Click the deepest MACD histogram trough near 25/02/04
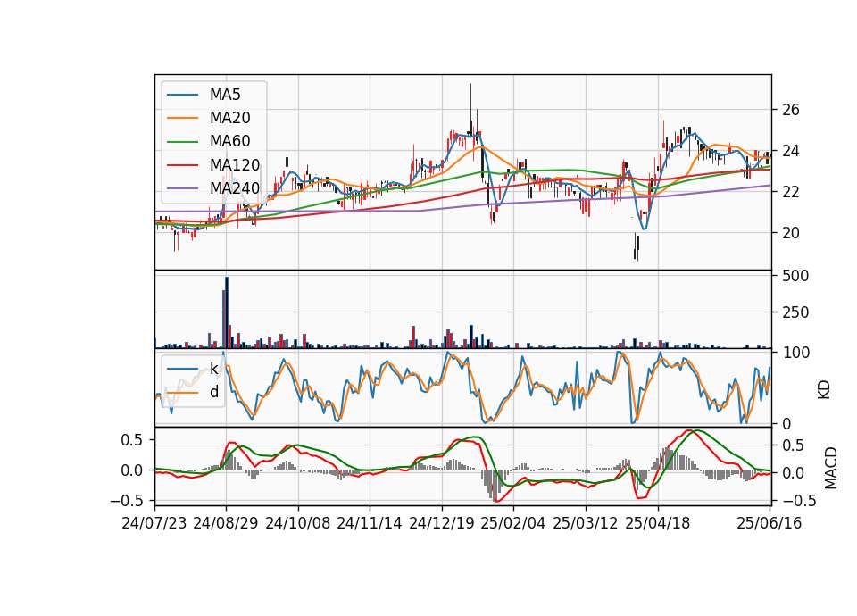 point(495,485)
